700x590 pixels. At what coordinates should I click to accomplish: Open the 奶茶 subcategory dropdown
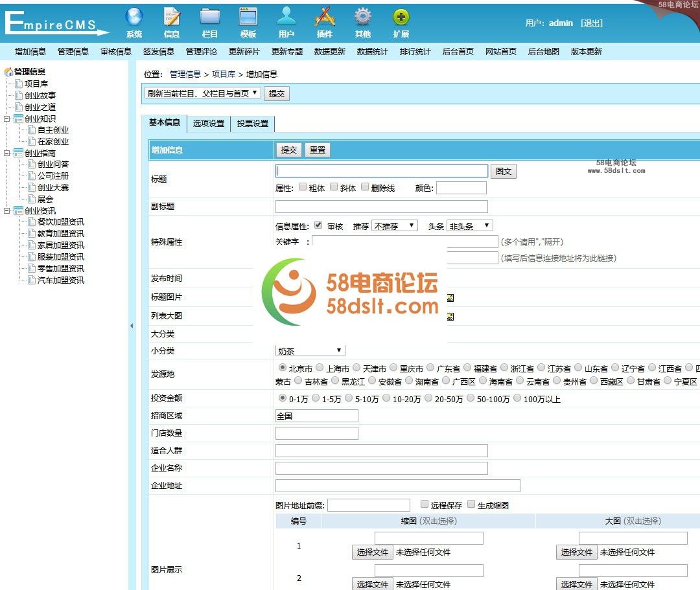(x=309, y=350)
